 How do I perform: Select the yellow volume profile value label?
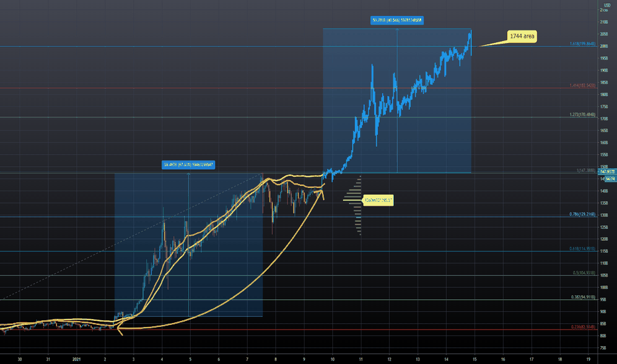coord(377,201)
